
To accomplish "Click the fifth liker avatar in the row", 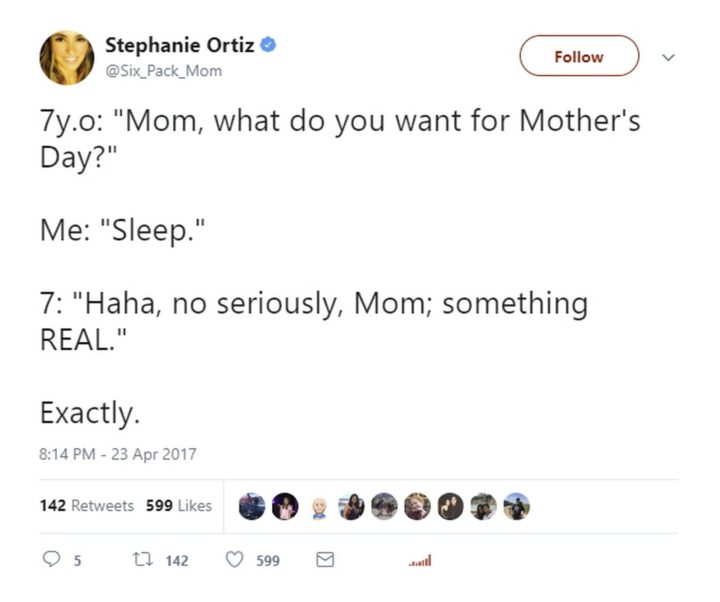I will [x=384, y=507].
